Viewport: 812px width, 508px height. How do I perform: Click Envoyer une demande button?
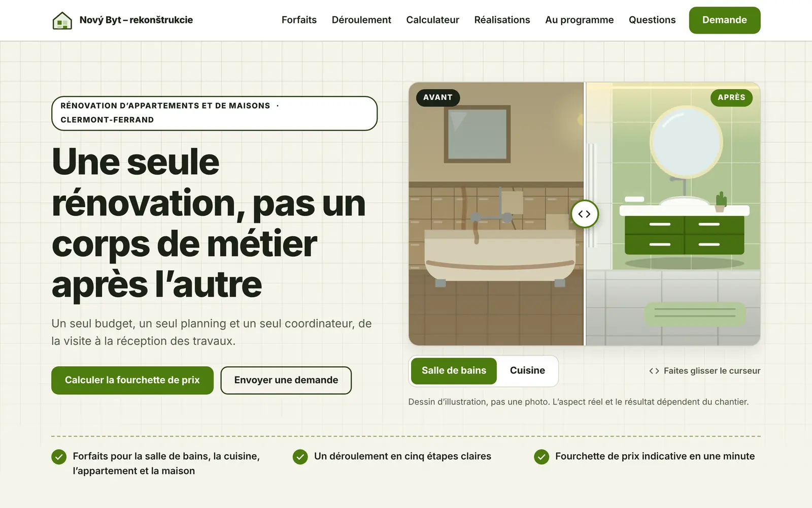[286, 380]
